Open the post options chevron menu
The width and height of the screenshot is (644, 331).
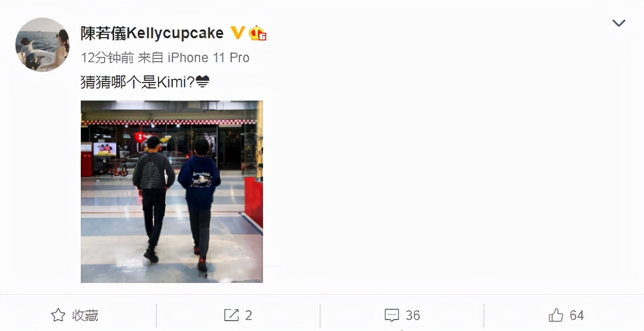[618, 23]
